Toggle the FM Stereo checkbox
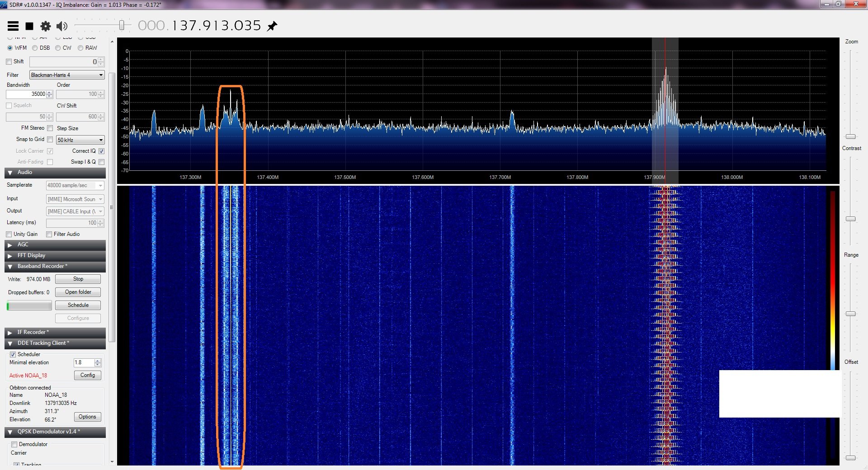This screenshot has height=470, width=868. 50,128
